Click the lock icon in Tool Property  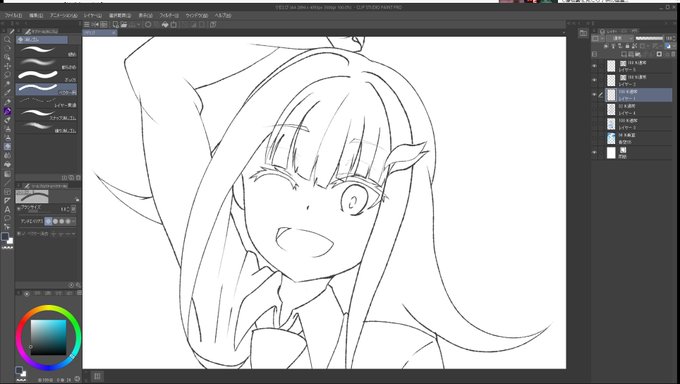(x=77, y=199)
